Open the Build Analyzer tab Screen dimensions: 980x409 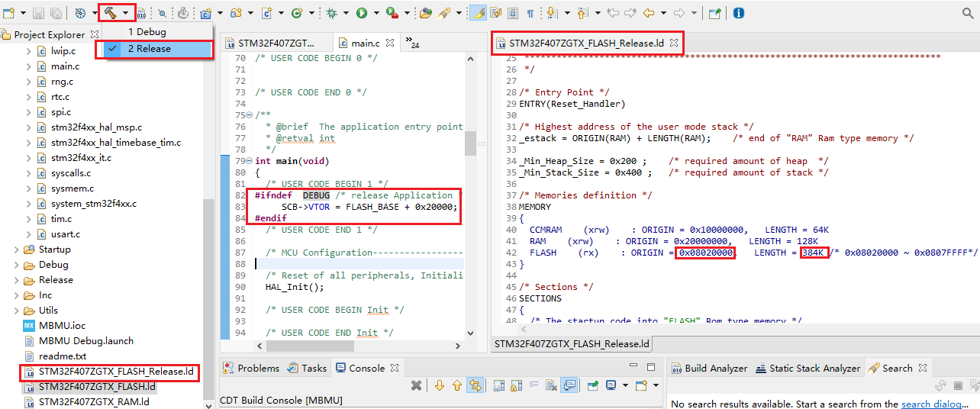coord(709,368)
